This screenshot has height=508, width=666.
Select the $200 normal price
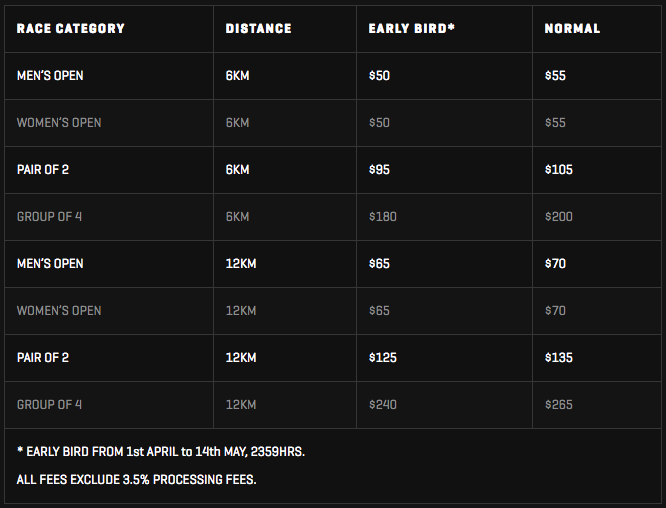(559, 217)
